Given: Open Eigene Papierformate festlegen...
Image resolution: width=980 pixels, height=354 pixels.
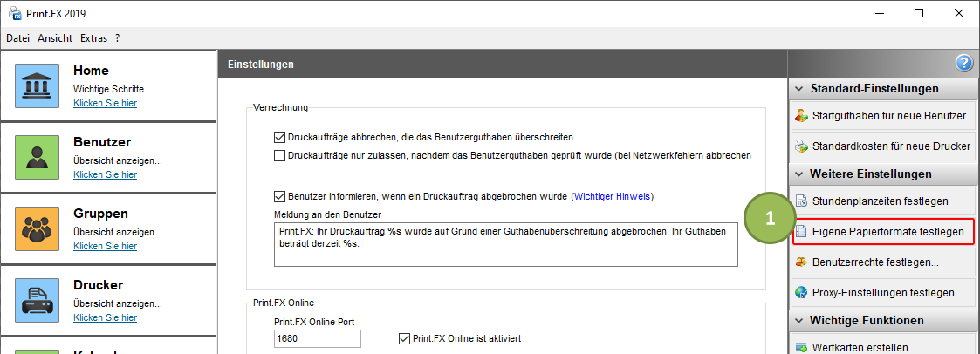Looking at the screenshot, I should [x=882, y=232].
